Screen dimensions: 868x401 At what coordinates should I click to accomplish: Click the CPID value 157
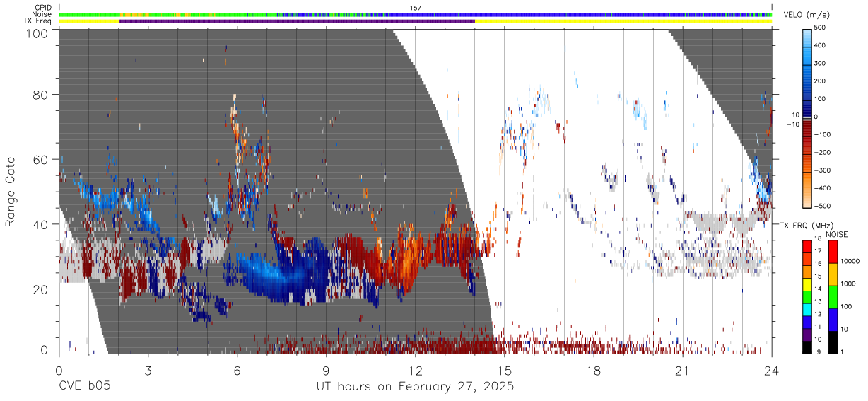pyautogui.click(x=416, y=8)
